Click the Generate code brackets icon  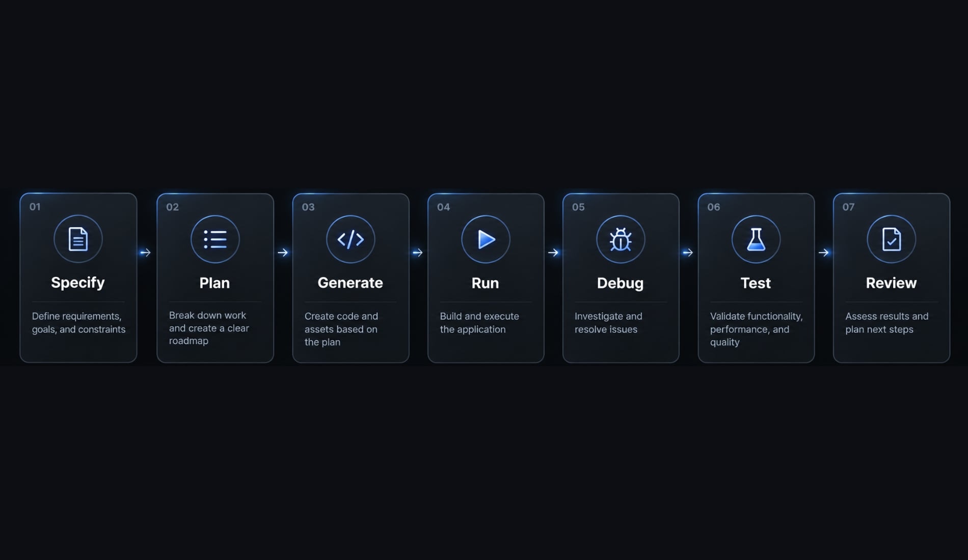click(x=351, y=239)
